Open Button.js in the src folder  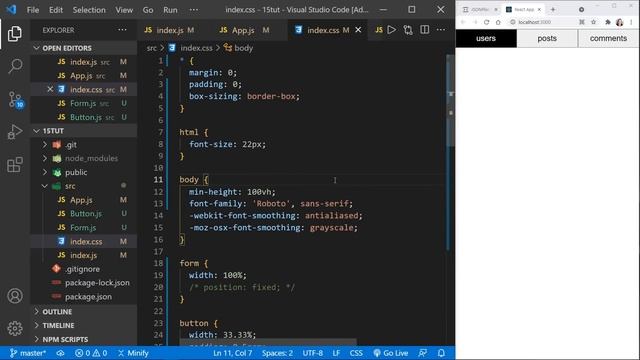click(x=84, y=213)
